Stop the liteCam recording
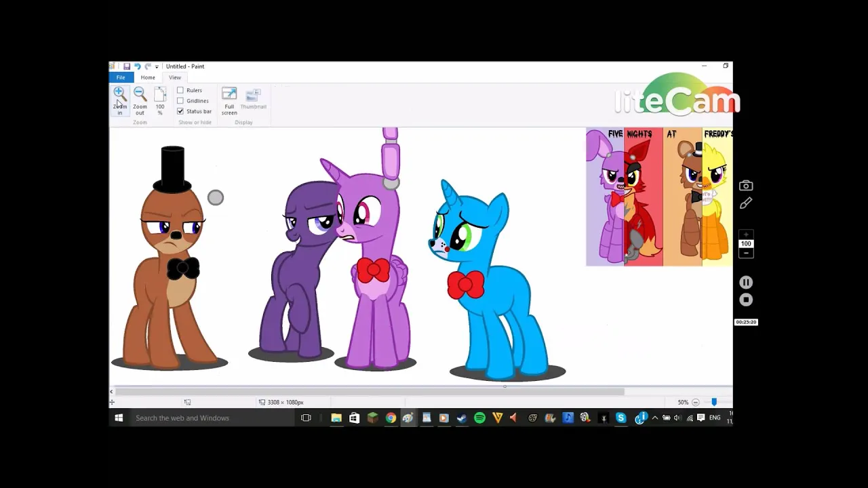This screenshot has width=868, height=488. [746, 300]
